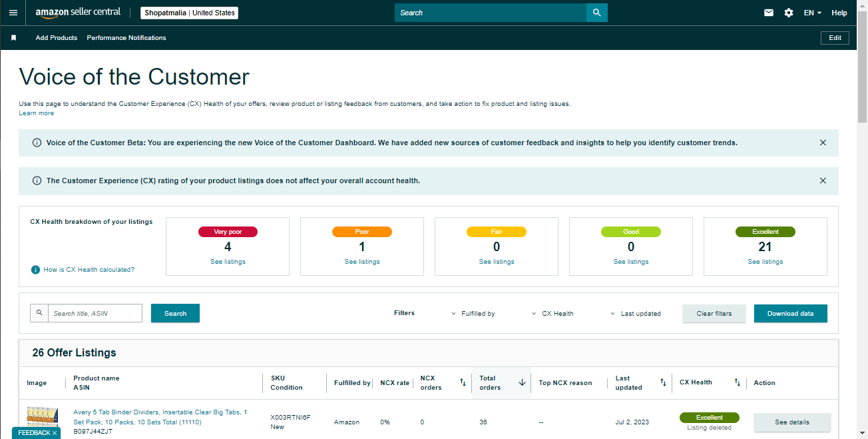Click the search magnifier button in header
The image size is (868, 439).
point(597,13)
